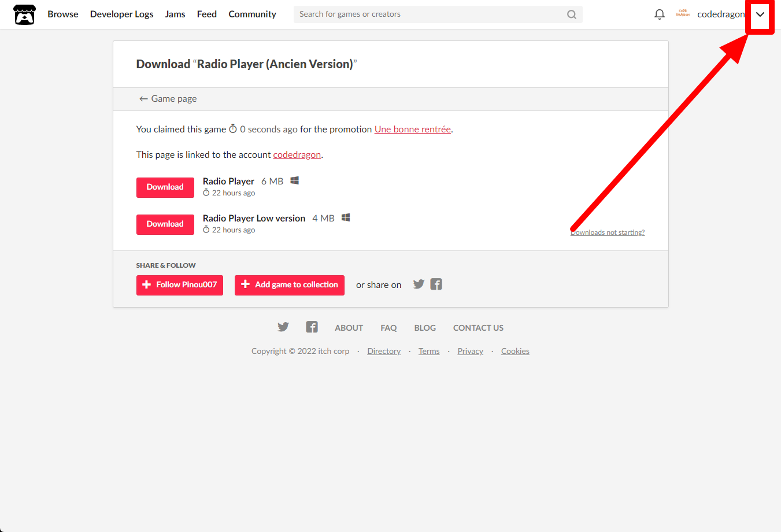Click the '4 MB' file size text

[x=324, y=218]
